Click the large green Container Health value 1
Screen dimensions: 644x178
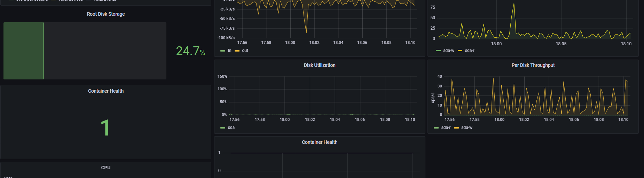105,128
